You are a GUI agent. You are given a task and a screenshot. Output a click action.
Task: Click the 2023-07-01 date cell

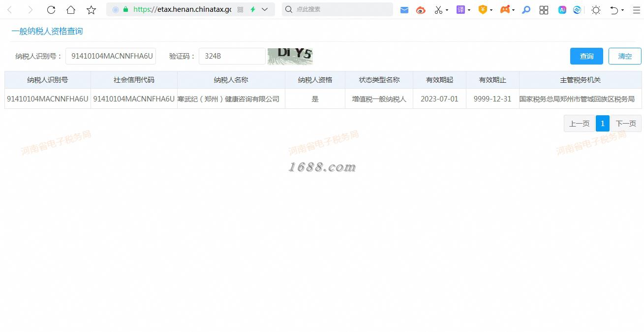pos(439,99)
